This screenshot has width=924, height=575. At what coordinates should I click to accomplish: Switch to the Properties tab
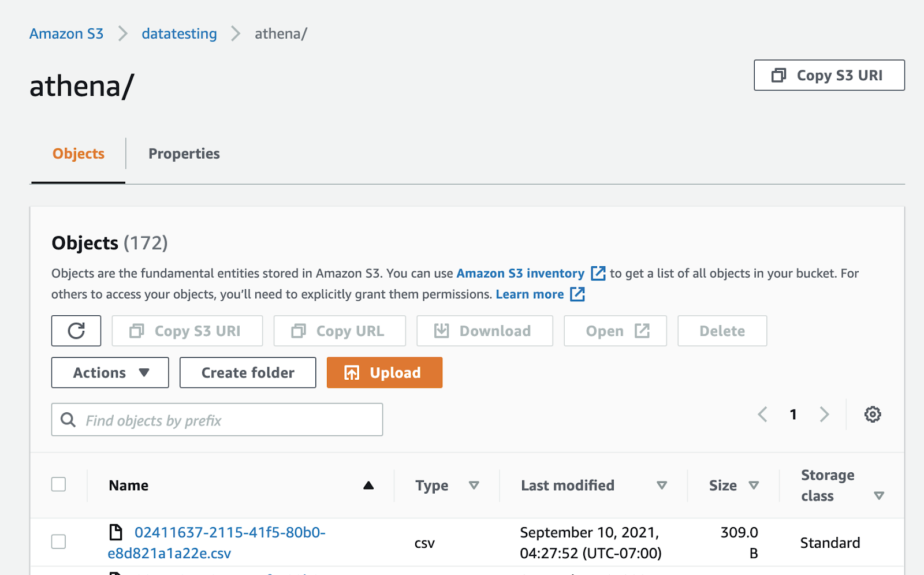coord(184,154)
